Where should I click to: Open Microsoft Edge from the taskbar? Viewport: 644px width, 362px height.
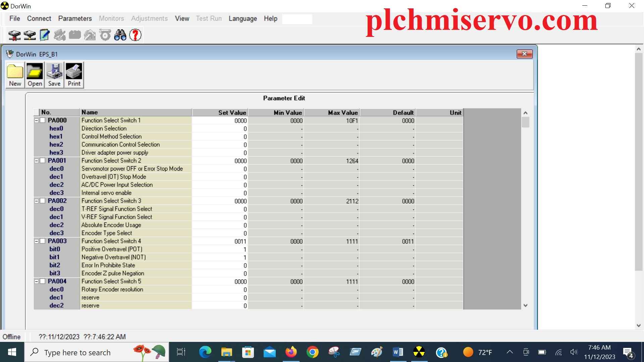[x=205, y=352]
